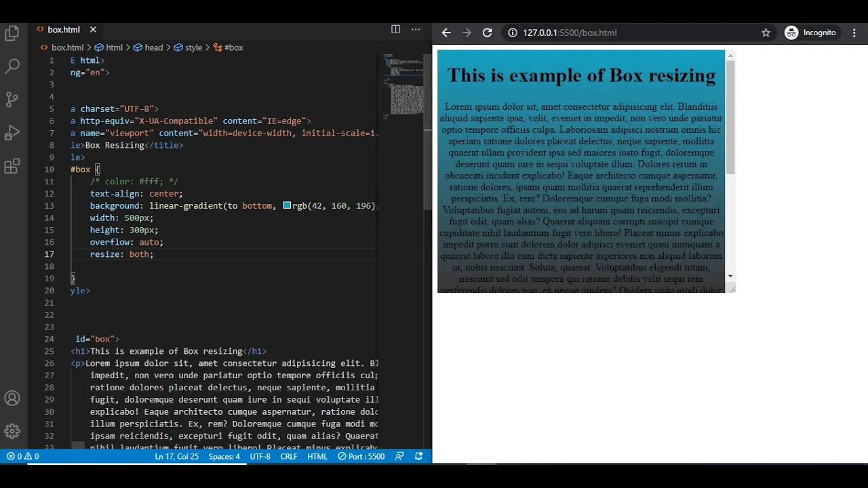
Task: Click Spaces: 4 indentation setting
Action: (x=224, y=456)
